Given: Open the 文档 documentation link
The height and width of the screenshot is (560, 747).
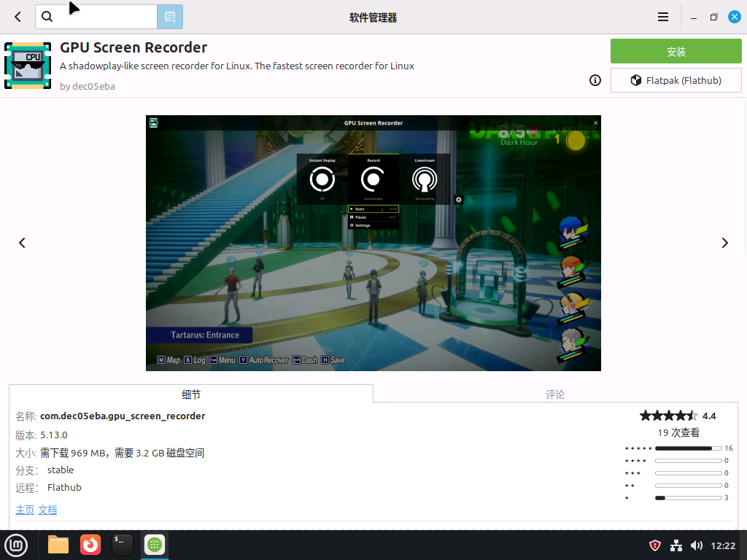Looking at the screenshot, I should point(47,510).
